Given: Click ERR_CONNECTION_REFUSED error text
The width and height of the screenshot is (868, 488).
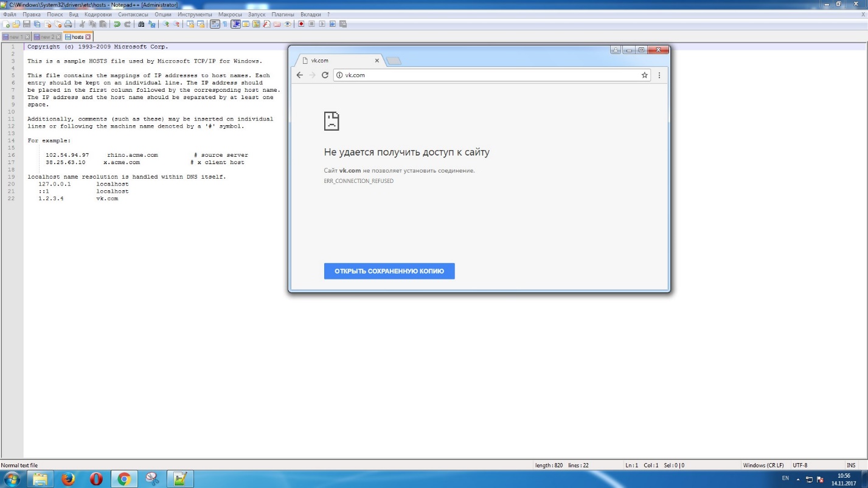Looking at the screenshot, I should point(359,181).
